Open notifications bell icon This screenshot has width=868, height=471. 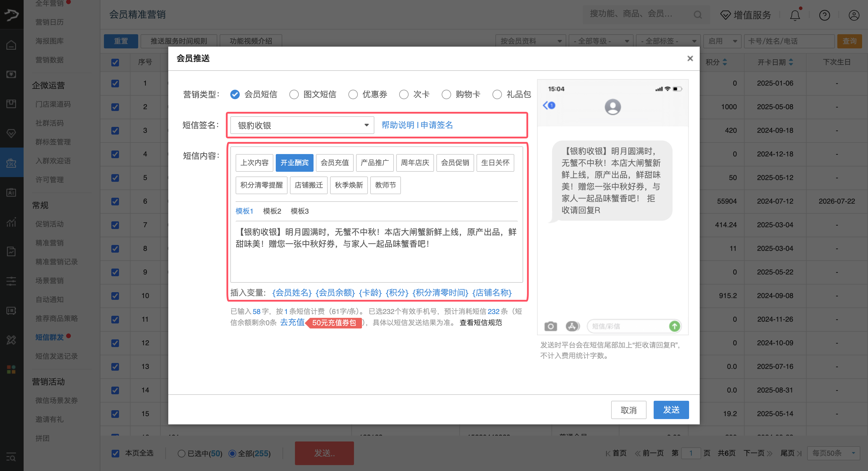pos(795,15)
